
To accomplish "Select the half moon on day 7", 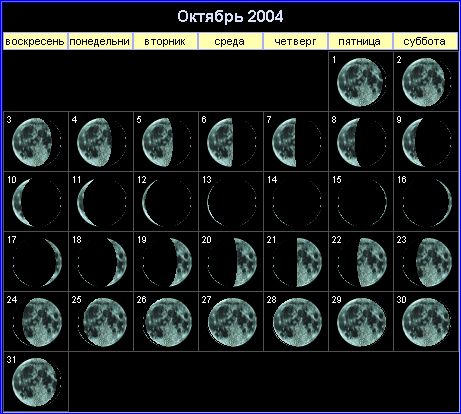I will [297, 142].
